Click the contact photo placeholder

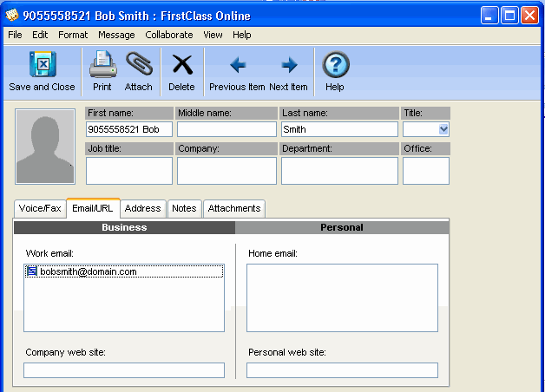click(x=46, y=146)
